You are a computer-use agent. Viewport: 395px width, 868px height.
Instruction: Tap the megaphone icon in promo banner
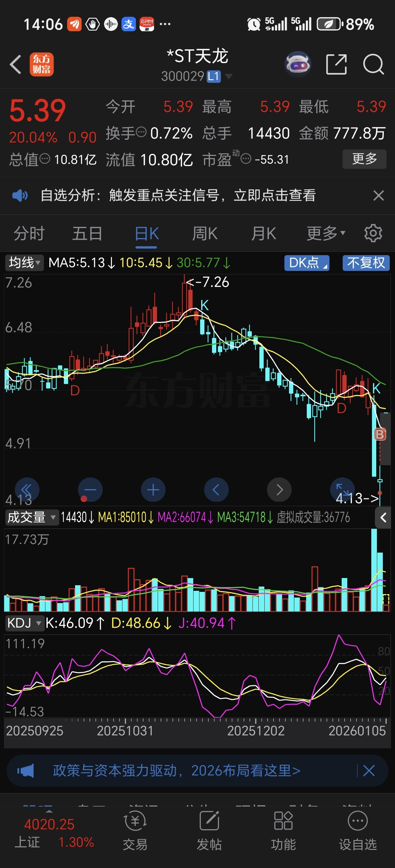(26, 770)
